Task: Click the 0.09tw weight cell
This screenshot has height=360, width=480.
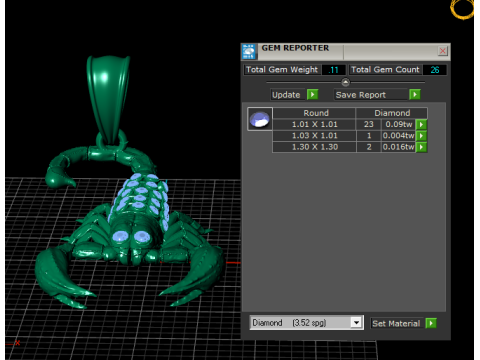Action: click(399, 124)
